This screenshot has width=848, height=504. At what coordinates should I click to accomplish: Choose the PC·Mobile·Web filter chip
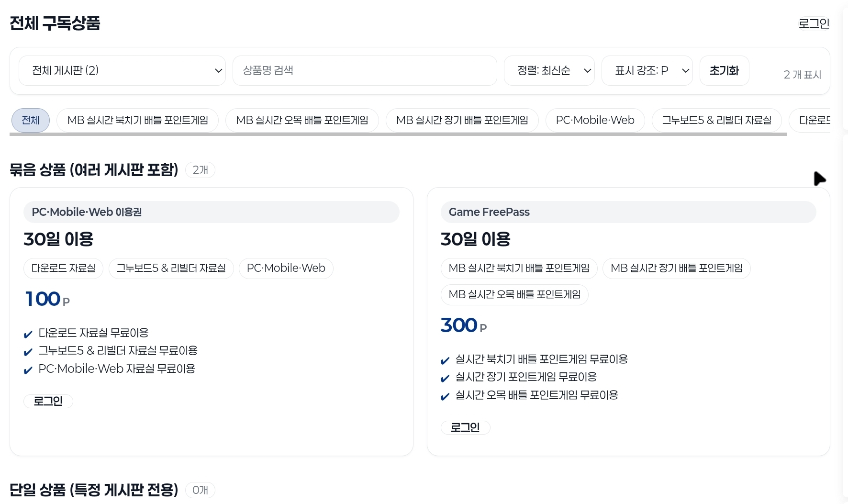[595, 120]
